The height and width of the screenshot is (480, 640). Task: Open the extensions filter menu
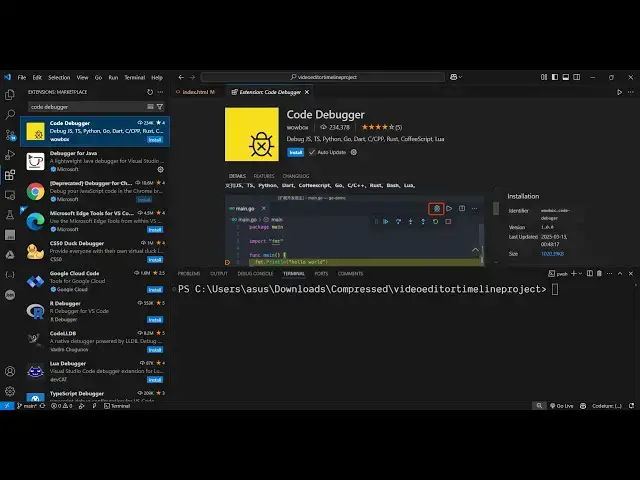coord(160,107)
